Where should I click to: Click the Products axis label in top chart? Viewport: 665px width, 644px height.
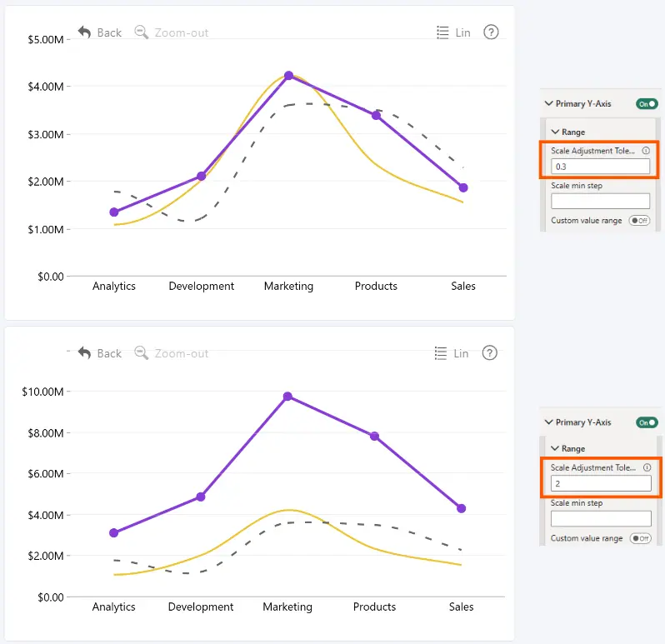376,286
